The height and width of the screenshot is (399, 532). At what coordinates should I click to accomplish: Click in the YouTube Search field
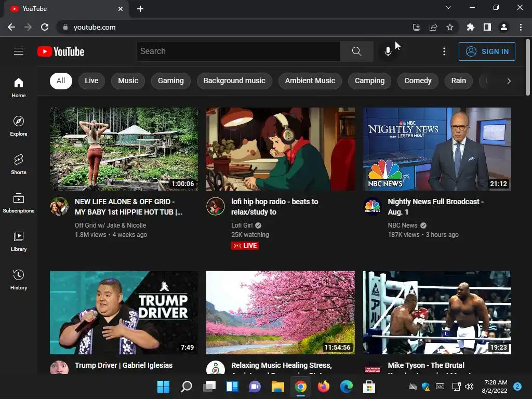pyautogui.click(x=238, y=51)
